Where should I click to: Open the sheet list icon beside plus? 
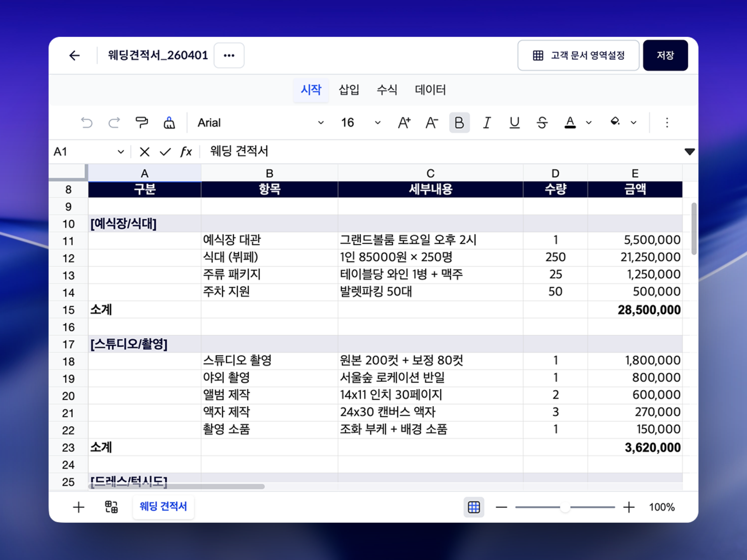(110, 507)
